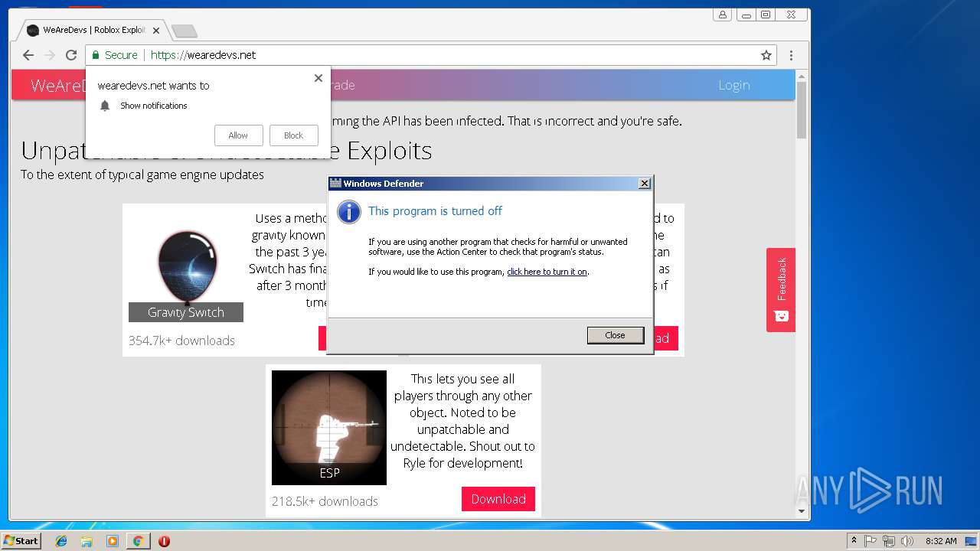Open Windows Explorer folder in taskbar
This screenshot has width=980, height=551.
(87, 541)
